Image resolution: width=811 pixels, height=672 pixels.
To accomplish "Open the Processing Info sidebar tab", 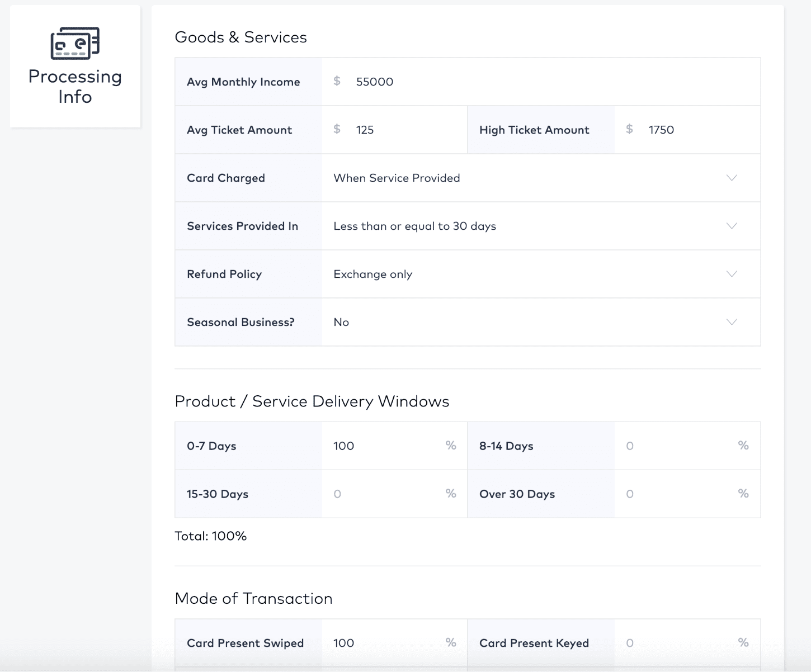I will click(75, 86).
